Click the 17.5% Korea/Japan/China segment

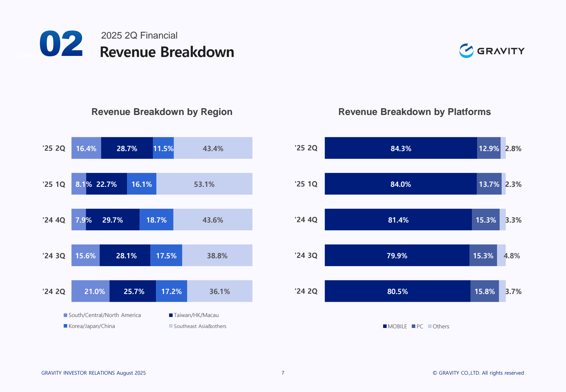(x=166, y=255)
